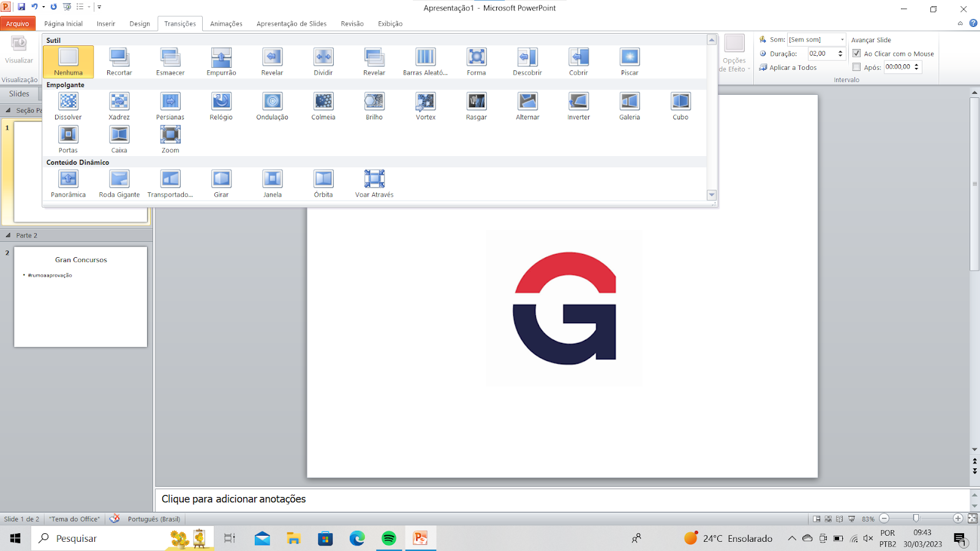Apply the Forma transition
The width and height of the screenshot is (980, 551).
(x=477, y=62)
